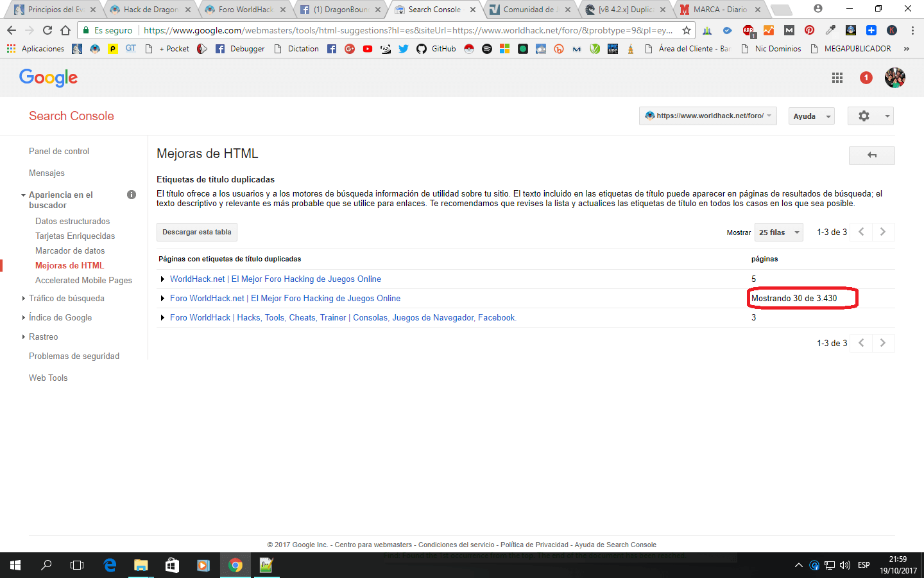The image size is (924, 578).
Task: Open the YouTube bookmark icon
Action: point(368,49)
